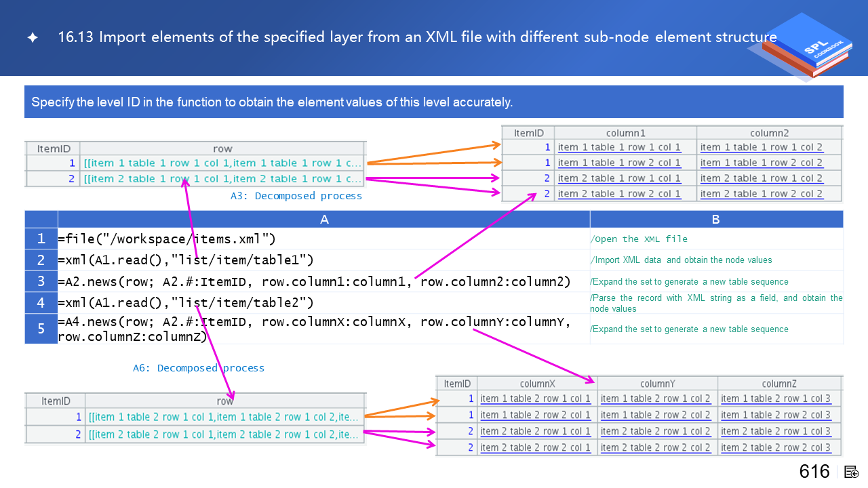Select the column1 header in the top-right table
This screenshot has height=488, width=868.
pos(625,133)
